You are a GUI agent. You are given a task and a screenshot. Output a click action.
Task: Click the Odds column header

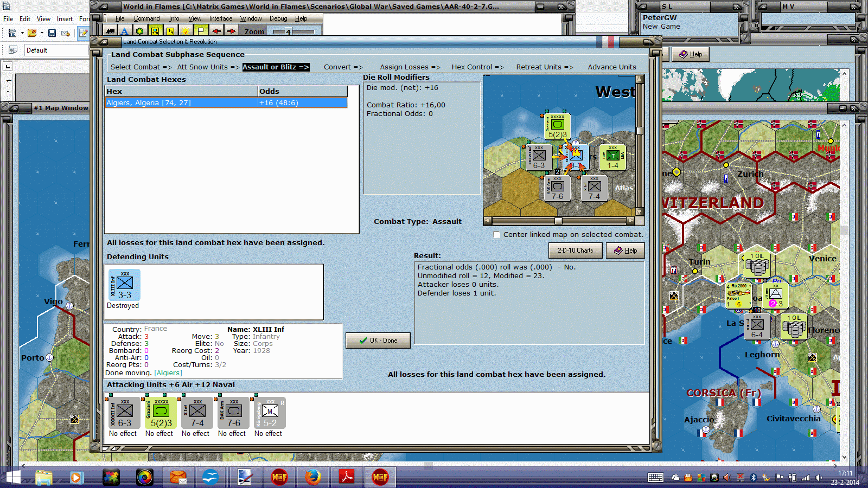click(x=303, y=91)
